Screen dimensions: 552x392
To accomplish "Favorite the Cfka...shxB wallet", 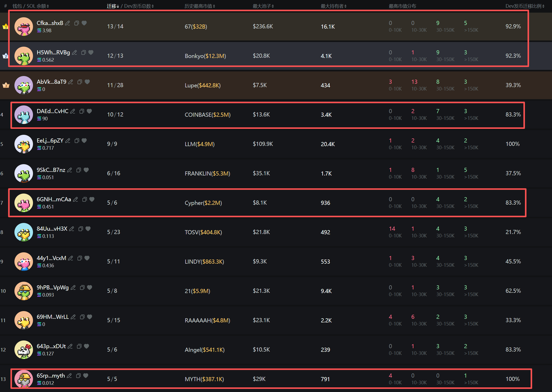I will [x=84, y=23].
